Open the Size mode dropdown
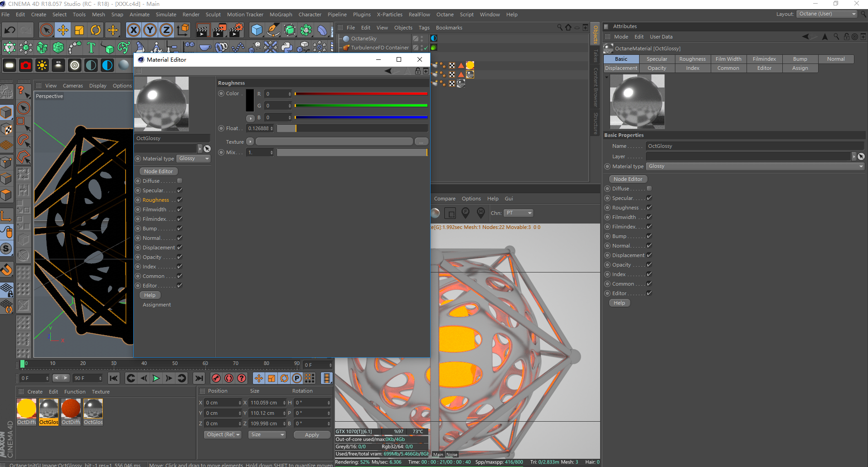 (267, 435)
